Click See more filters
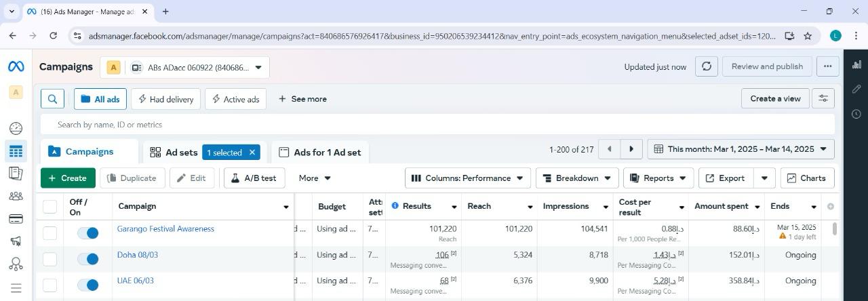 tap(302, 99)
